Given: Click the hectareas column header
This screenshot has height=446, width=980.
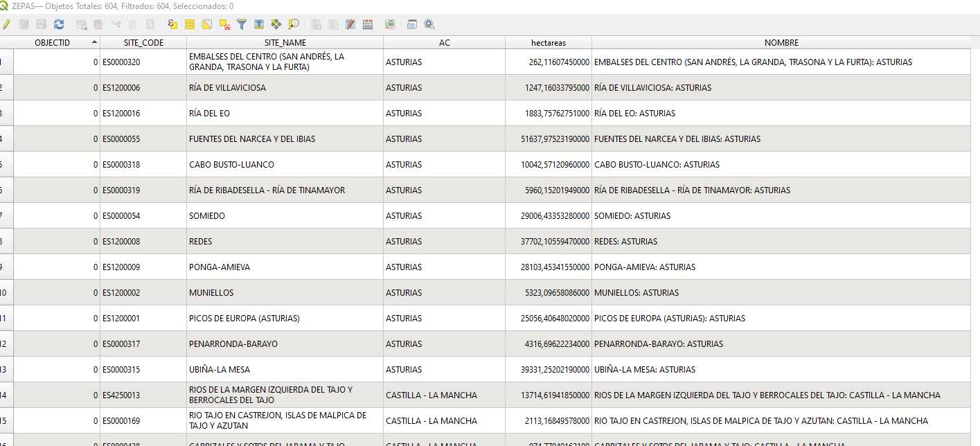Looking at the screenshot, I should pos(548,43).
